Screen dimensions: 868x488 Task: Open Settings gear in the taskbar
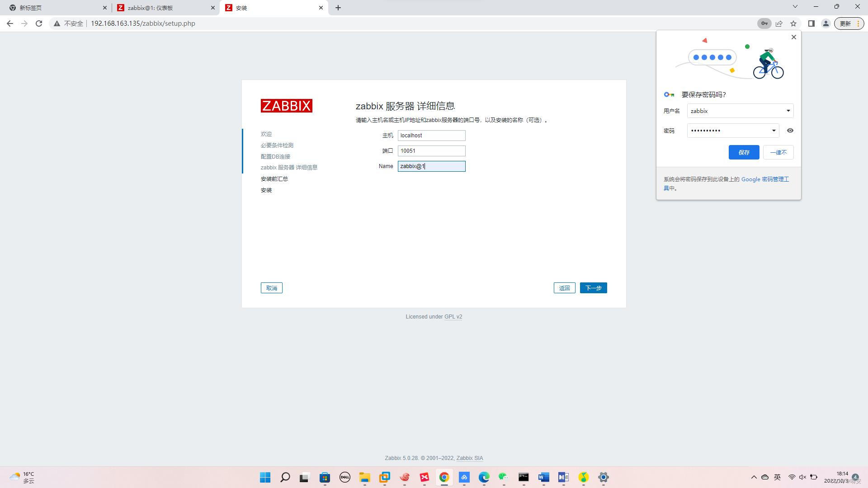pos(604,477)
